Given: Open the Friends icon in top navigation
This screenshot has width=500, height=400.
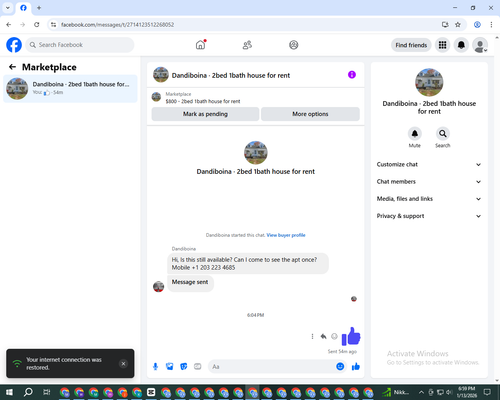Looking at the screenshot, I should click(247, 45).
